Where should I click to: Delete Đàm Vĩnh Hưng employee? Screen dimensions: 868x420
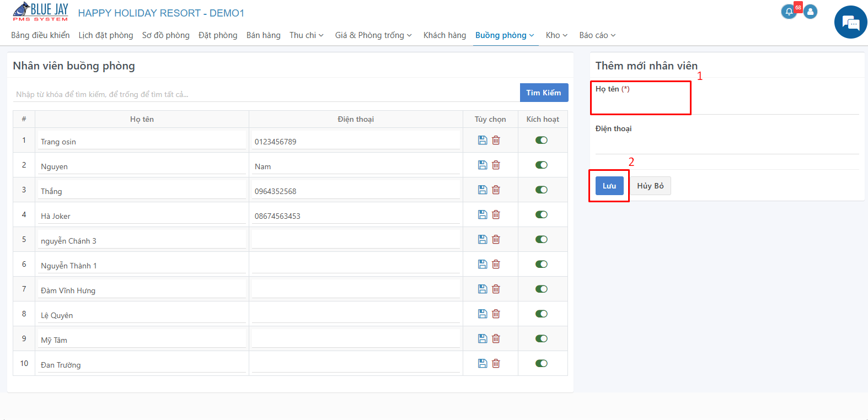click(x=496, y=289)
